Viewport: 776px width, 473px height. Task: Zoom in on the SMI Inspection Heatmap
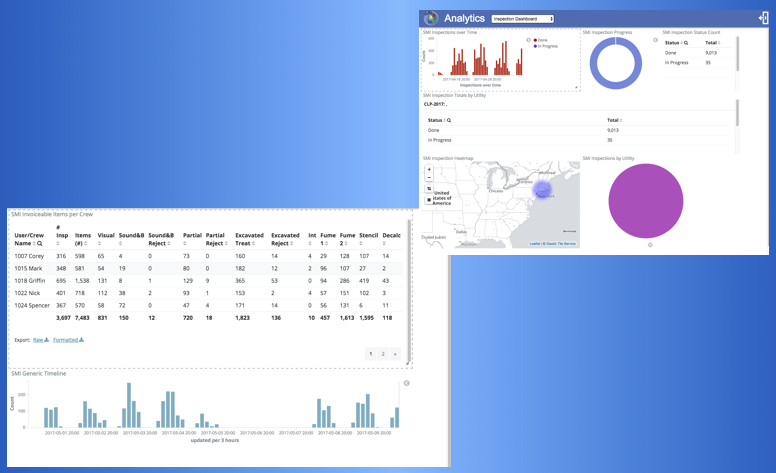click(x=429, y=169)
